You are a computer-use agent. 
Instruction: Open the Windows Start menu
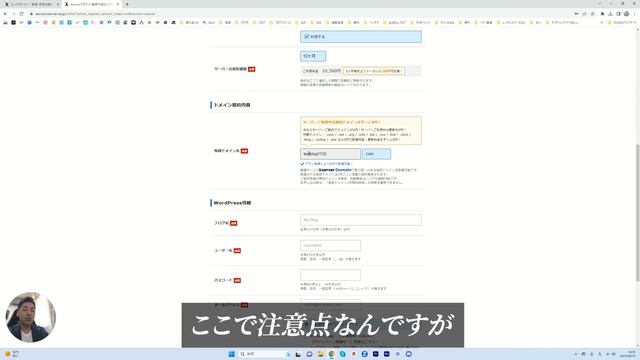tap(231, 354)
